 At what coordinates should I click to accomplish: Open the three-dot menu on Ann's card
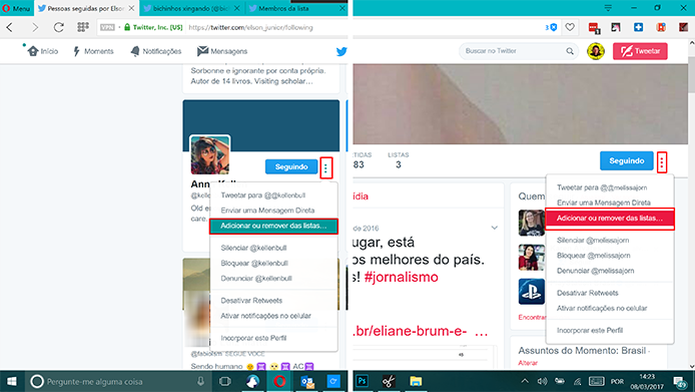click(326, 168)
